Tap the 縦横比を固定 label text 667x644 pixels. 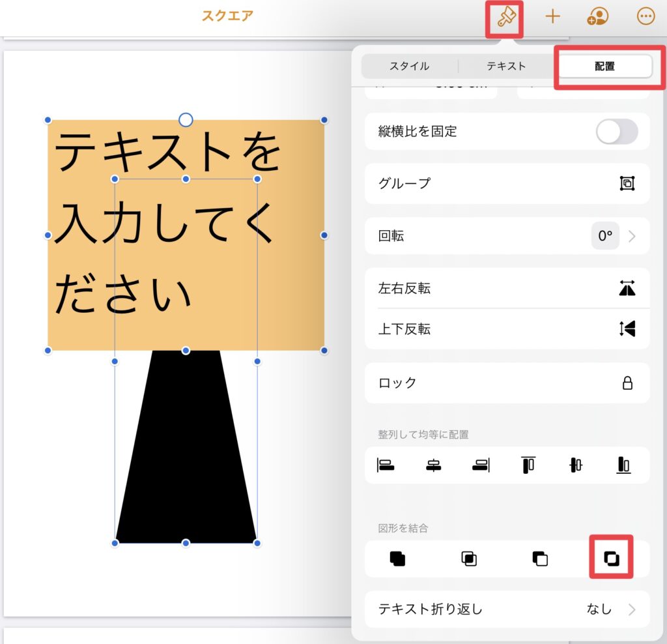tap(418, 132)
